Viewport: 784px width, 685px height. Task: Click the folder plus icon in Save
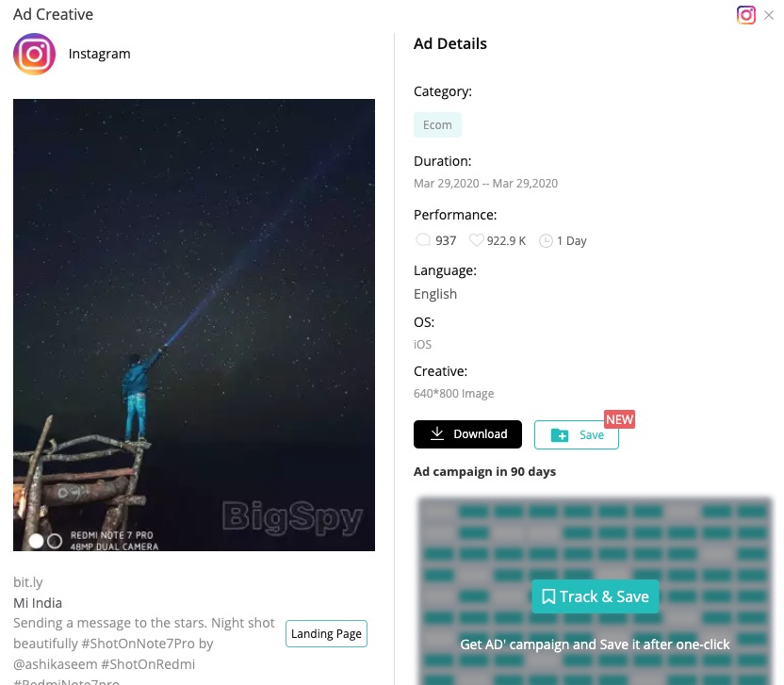[x=560, y=435]
